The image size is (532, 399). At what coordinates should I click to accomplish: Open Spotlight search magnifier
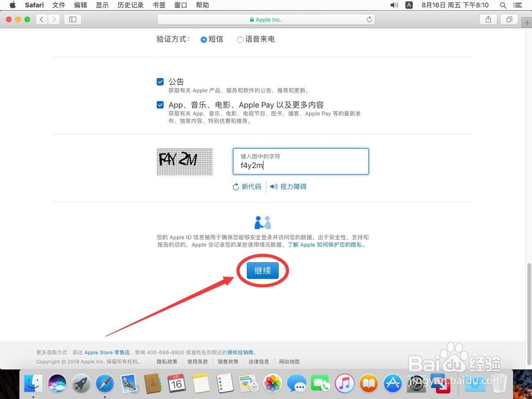pos(503,5)
